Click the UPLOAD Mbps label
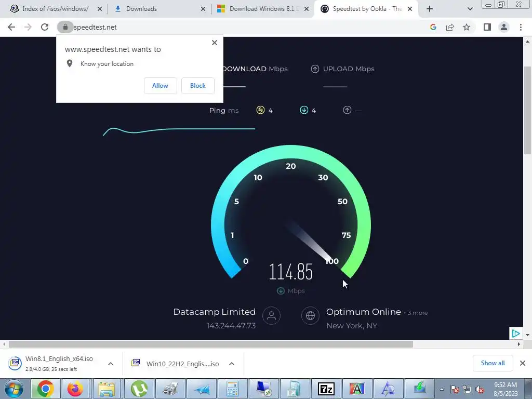The image size is (532, 399). pos(349,69)
